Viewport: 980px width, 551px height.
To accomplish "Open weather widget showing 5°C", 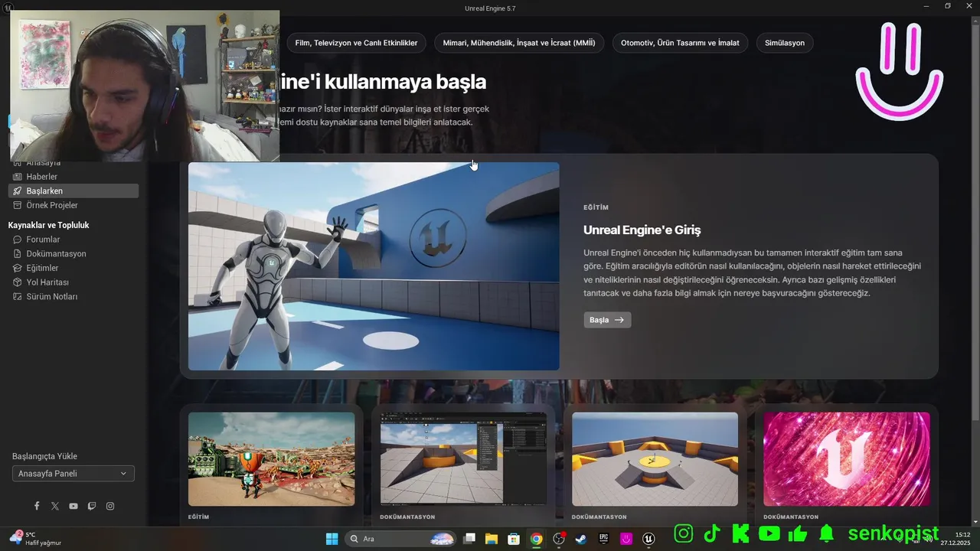I will (35, 539).
